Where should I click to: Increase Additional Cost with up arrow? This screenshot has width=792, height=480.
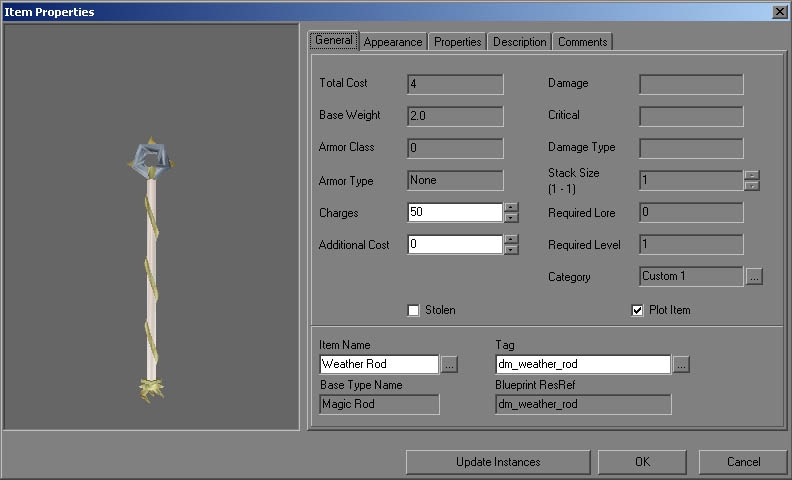tap(511, 239)
